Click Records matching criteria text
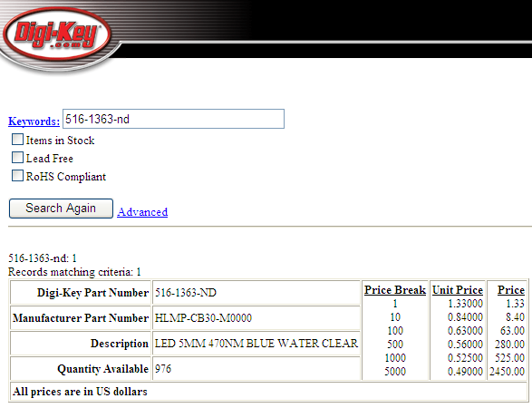This screenshot has height=408, width=532. [x=74, y=272]
